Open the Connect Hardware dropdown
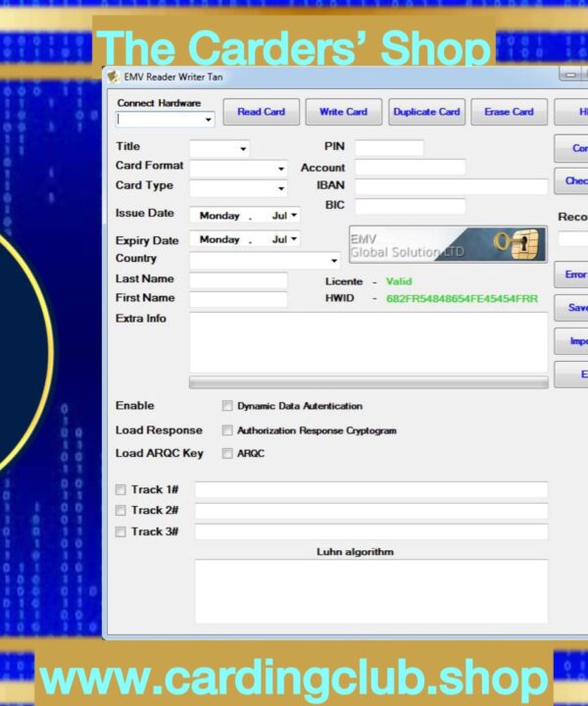588x706 pixels. pos(209,120)
